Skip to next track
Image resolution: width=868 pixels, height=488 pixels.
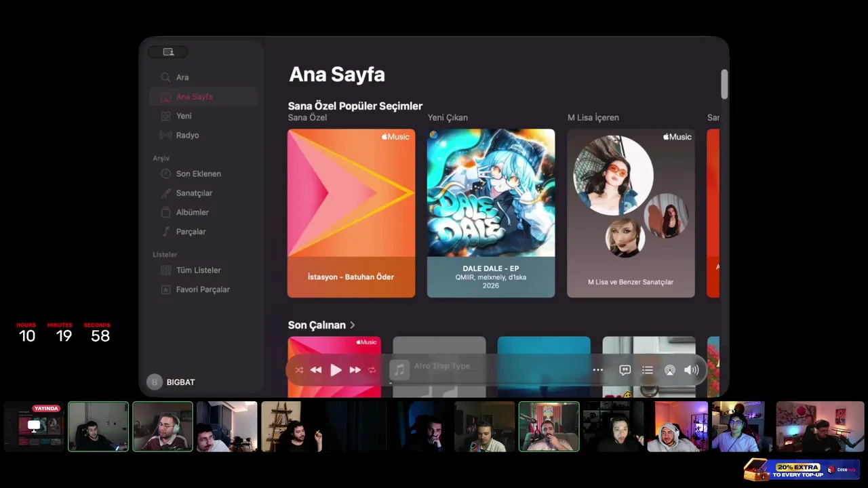tap(355, 370)
